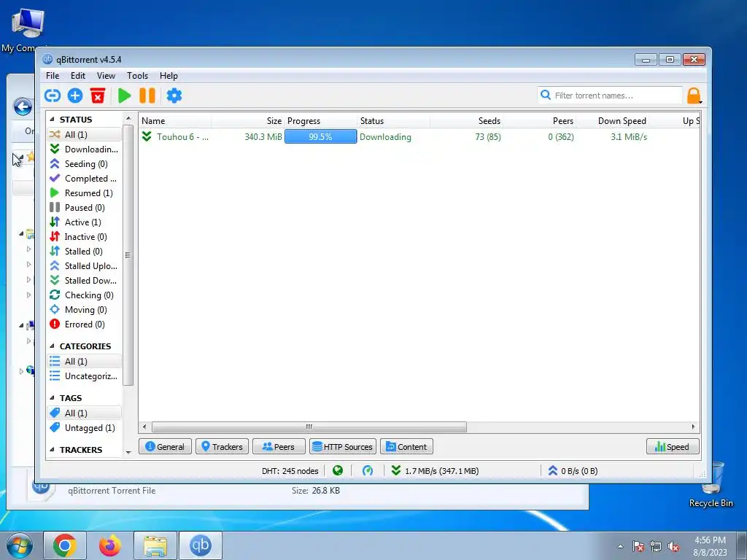The image size is (747, 560).
Task: Click the 99.5% progress bar
Action: 321,137
